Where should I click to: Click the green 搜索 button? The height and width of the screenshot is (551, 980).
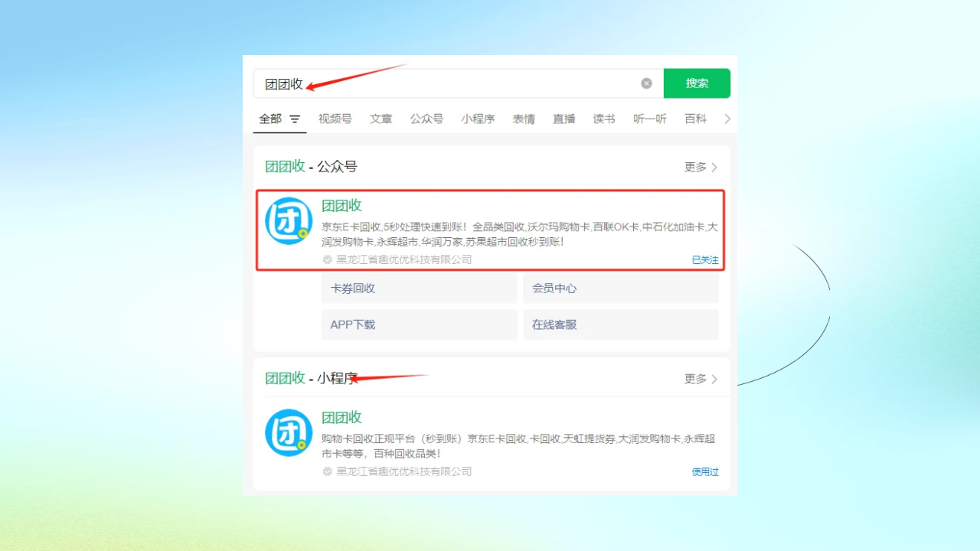point(697,83)
